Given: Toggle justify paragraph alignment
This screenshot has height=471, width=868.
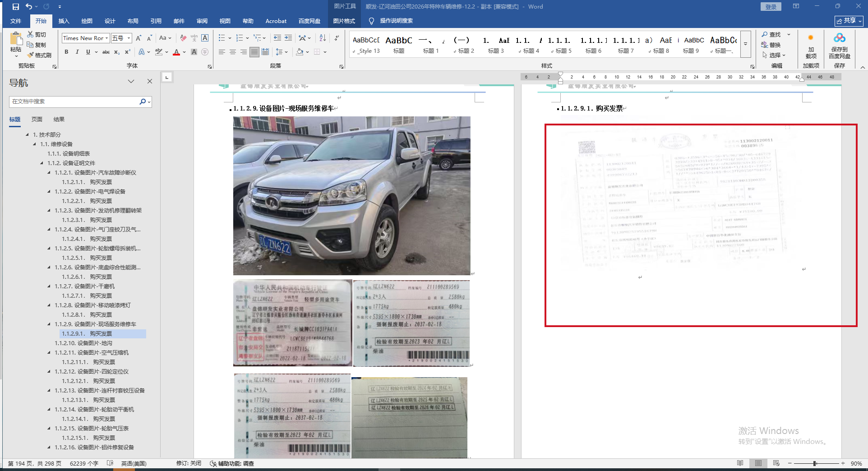Looking at the screenshot, I should 254,52.
